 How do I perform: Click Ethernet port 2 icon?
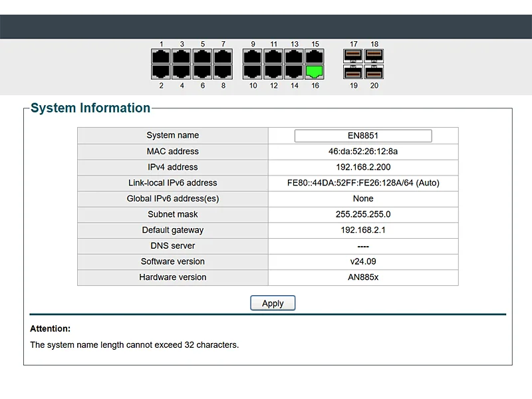tap(161, 72)
